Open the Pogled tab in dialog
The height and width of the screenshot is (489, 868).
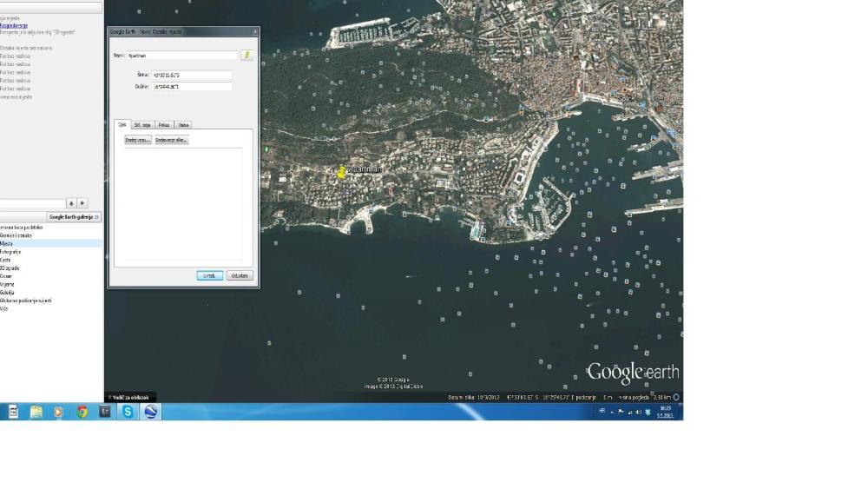164,125
